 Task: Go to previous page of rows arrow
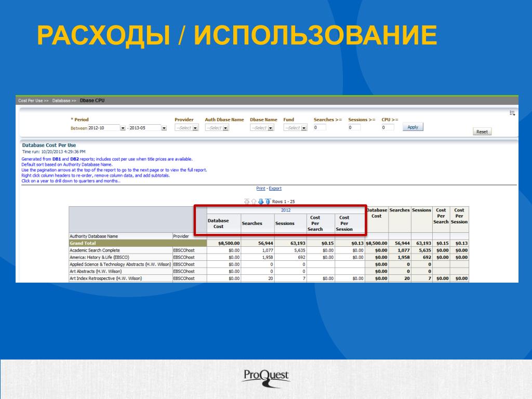[254, 202]
